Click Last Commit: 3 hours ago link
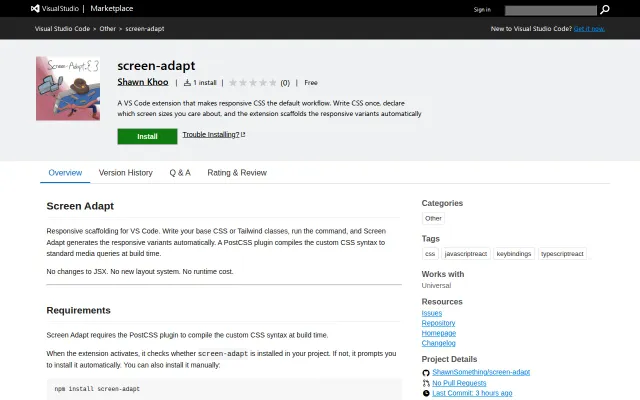The height and width of the screenshot is (400, 640). pyautogui.click(x=472, y=393)
